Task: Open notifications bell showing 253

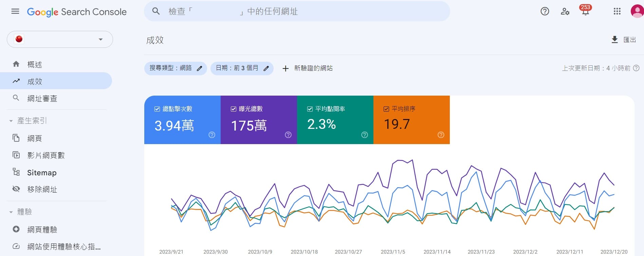Action: click(585, 11)
